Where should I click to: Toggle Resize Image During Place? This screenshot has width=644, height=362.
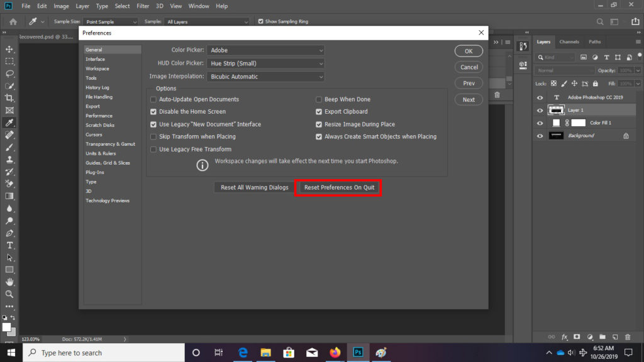(x=319, y=124)
